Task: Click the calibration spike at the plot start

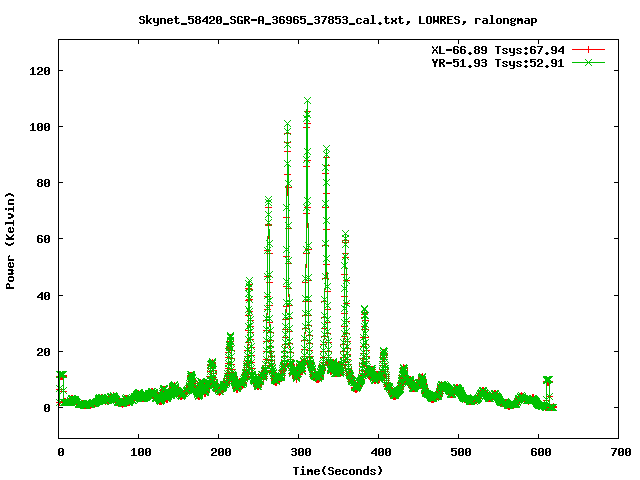Action: point(61,388)
